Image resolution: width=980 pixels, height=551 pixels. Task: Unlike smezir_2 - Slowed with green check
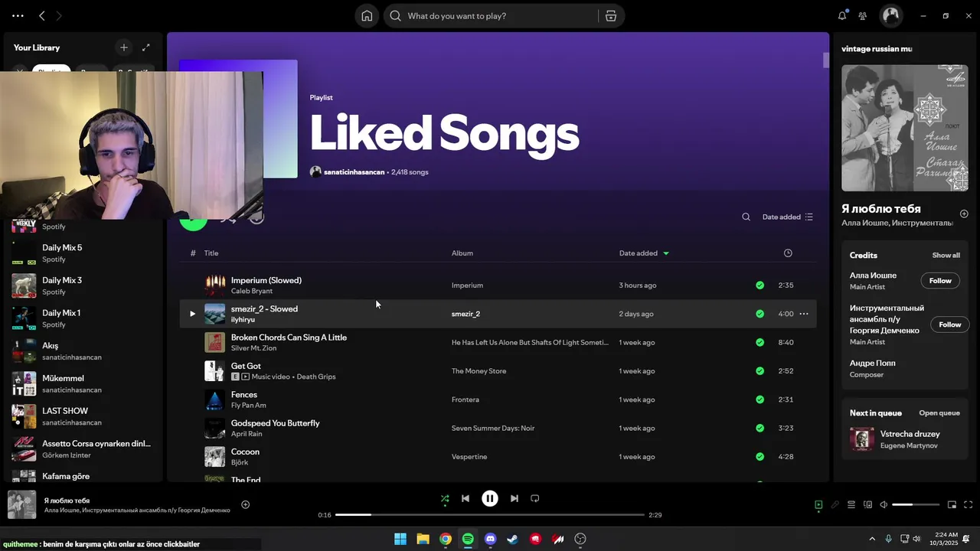pyautogui.click(x=759, y=314)
